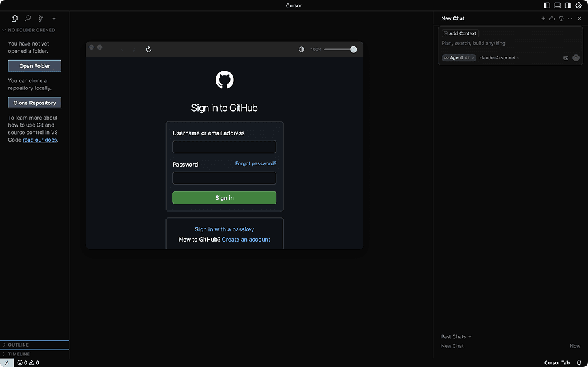The height and width of the screenshot is (367, 588).
Task: Start a new chat with plus icon
Action: pyautogui.click(x=543, y=18)
